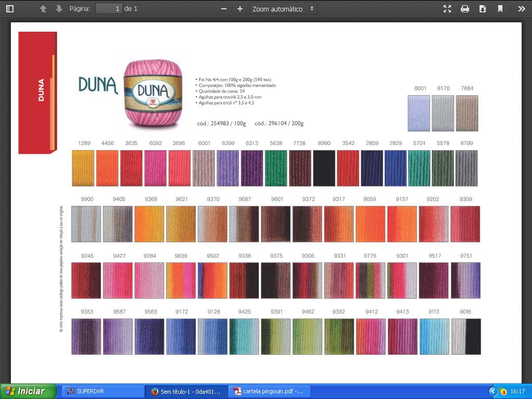
Task: Select variegated swatch 9172 blue
Action: pos(181,337)
